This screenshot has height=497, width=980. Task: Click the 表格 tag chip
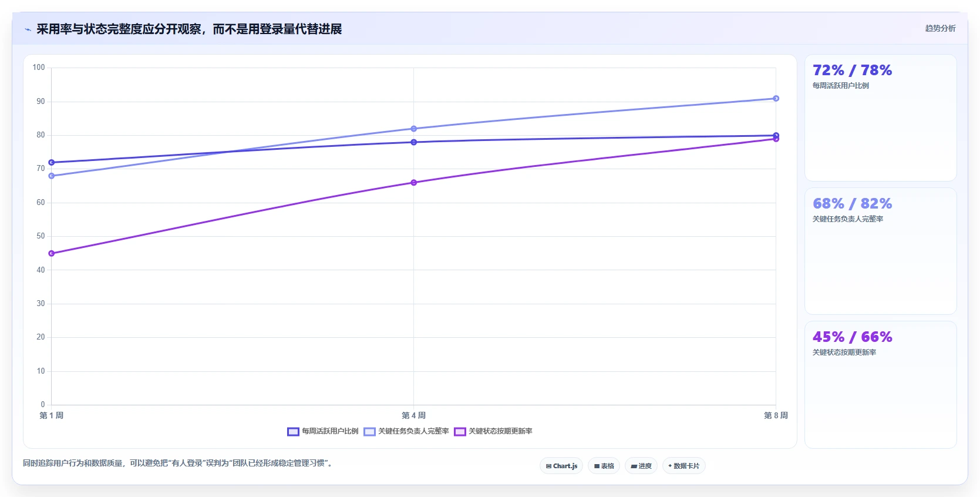(604, 466)
